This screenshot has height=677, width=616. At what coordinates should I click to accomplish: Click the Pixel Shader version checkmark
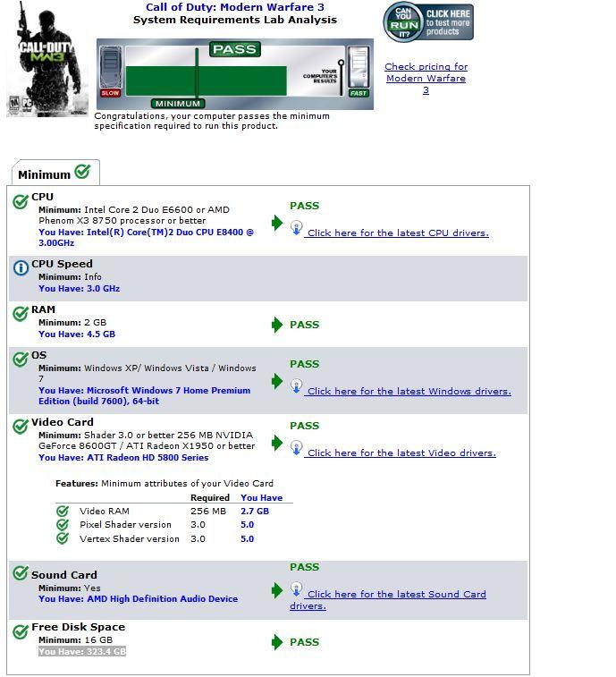pyautogui.click(x=63, y=525)
